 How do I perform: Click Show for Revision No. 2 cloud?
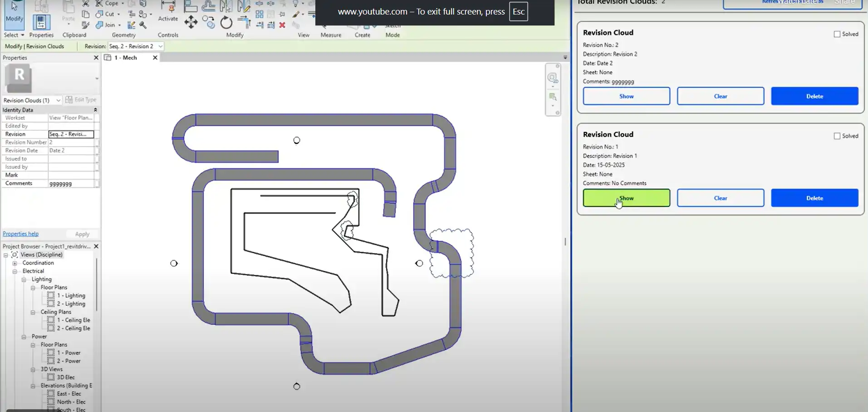(x=626, y=96)
